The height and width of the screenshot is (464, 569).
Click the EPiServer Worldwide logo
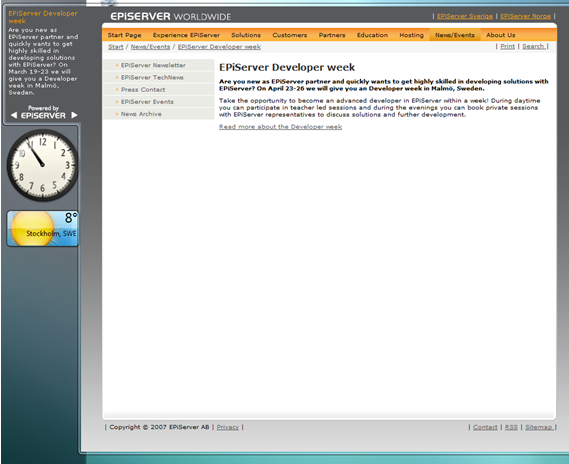point(171,17)
